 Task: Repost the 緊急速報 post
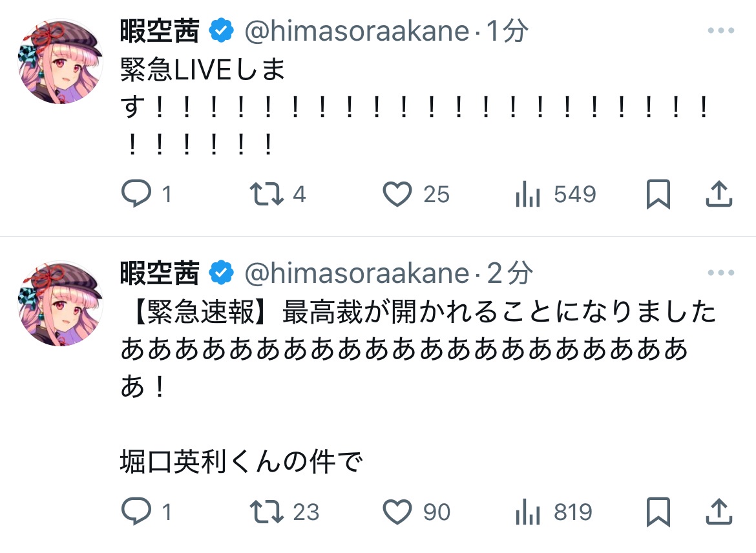(267, 512)
